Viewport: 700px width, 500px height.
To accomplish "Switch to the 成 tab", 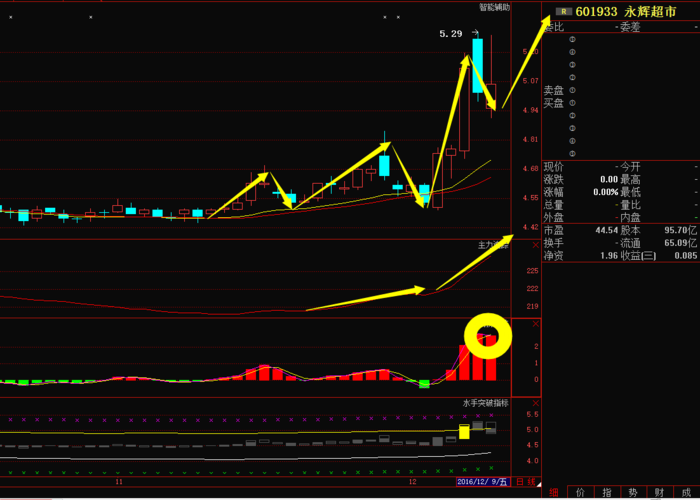I will 686,493.
